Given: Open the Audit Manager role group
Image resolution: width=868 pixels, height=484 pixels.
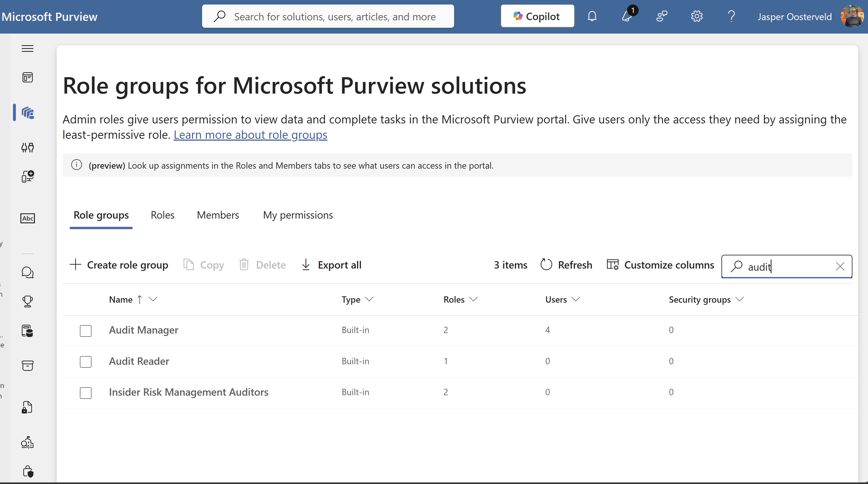Looking at the screenshot, I should coord(144,330).
